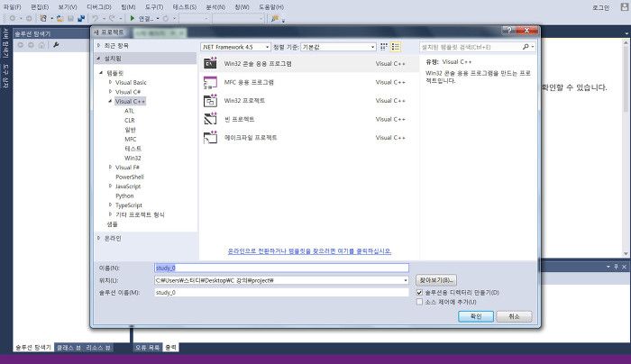631x364 pixels.
Task: Click the Redo toolbar icon
Action: [112, 18]
